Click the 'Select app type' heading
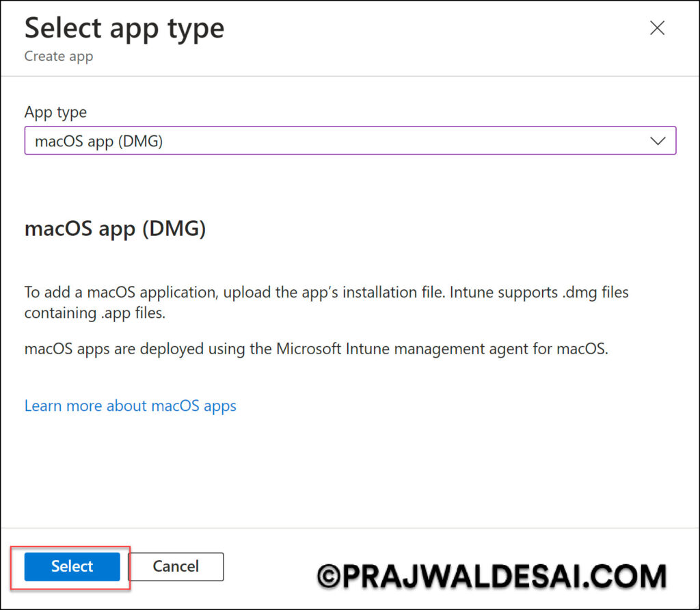Image resolution: width=700 pixels, height=610 pixels. coord(124,29)
